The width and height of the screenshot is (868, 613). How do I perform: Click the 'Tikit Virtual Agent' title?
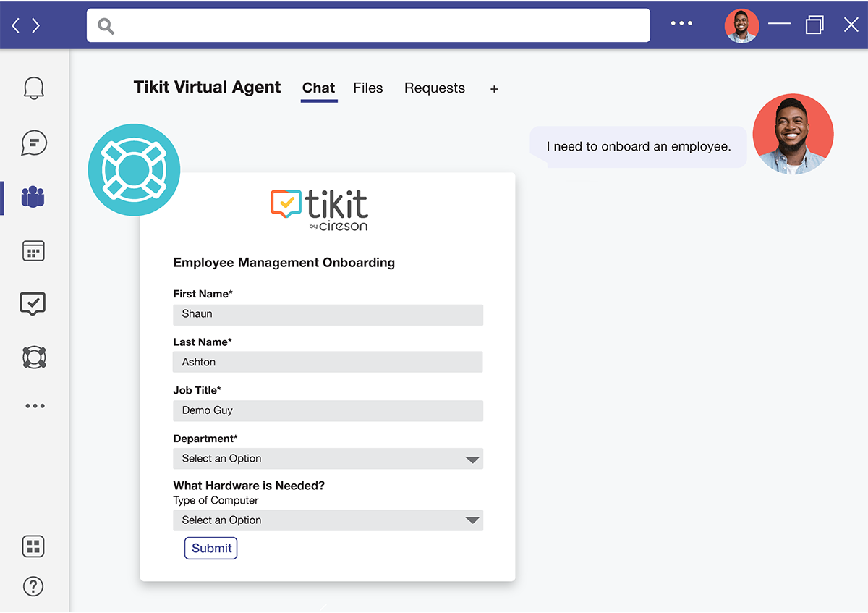tap(207, 88)
